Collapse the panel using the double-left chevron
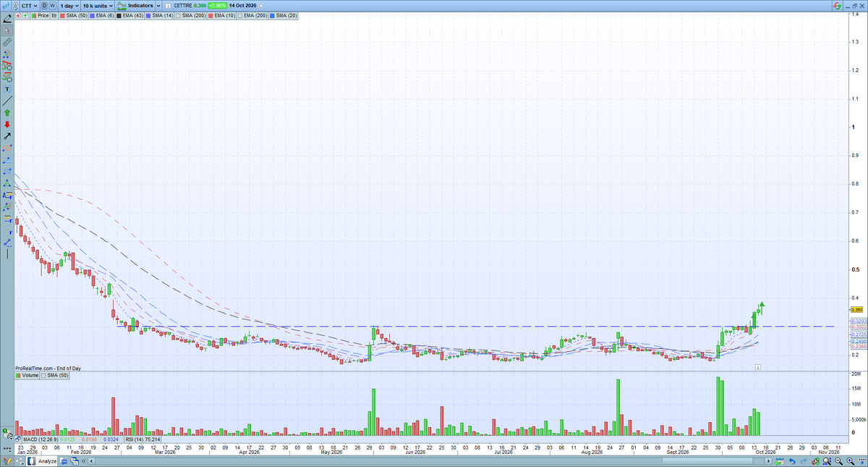 83,461
